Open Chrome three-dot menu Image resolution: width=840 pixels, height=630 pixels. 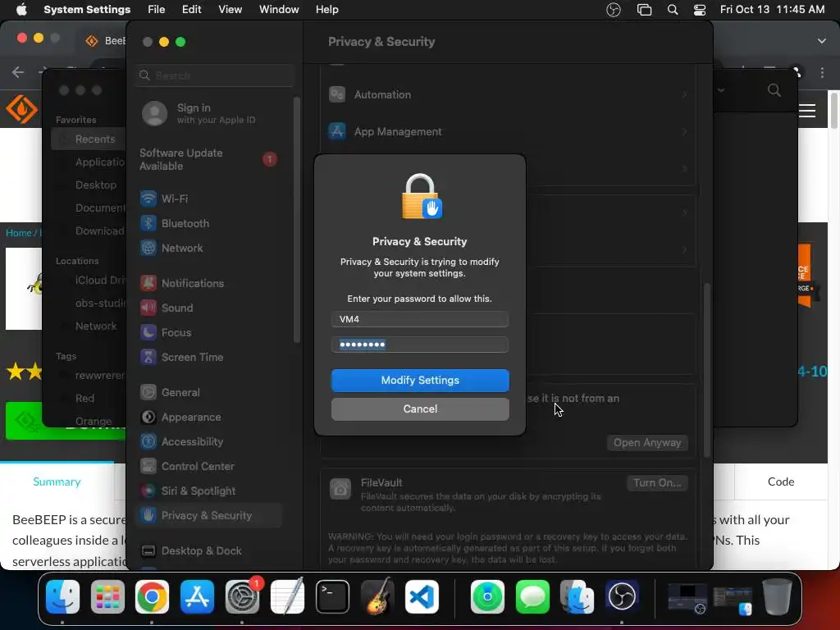click(x=822, y=72)
